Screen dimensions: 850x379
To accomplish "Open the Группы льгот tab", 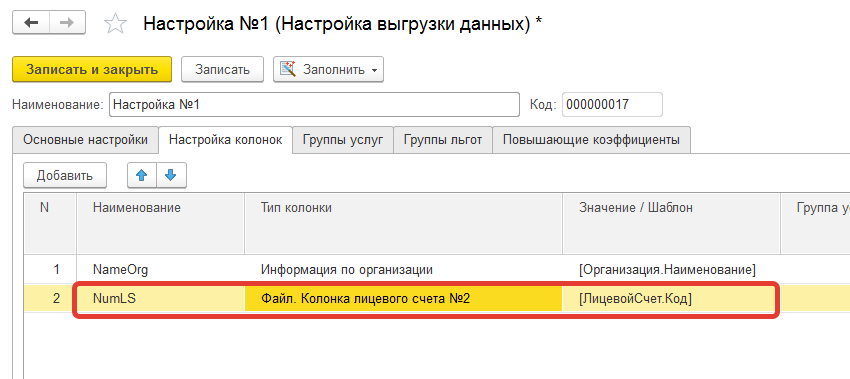I will click(443, 140).
